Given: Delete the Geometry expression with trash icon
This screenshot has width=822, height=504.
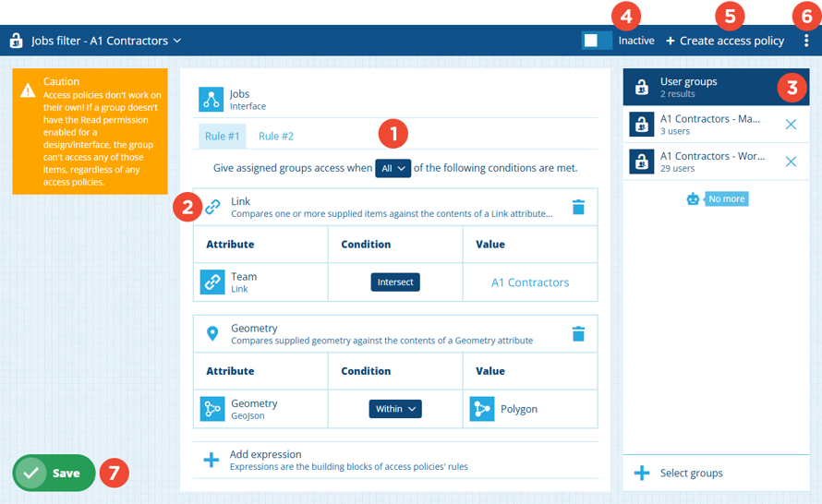Looking at the screenshot, I should point(578,334).
